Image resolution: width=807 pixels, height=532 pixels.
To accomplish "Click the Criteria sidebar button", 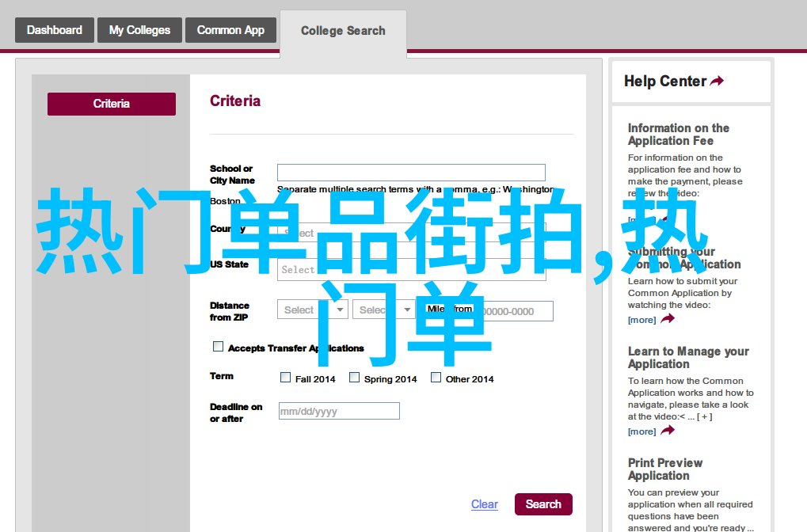I will point(112,104).
